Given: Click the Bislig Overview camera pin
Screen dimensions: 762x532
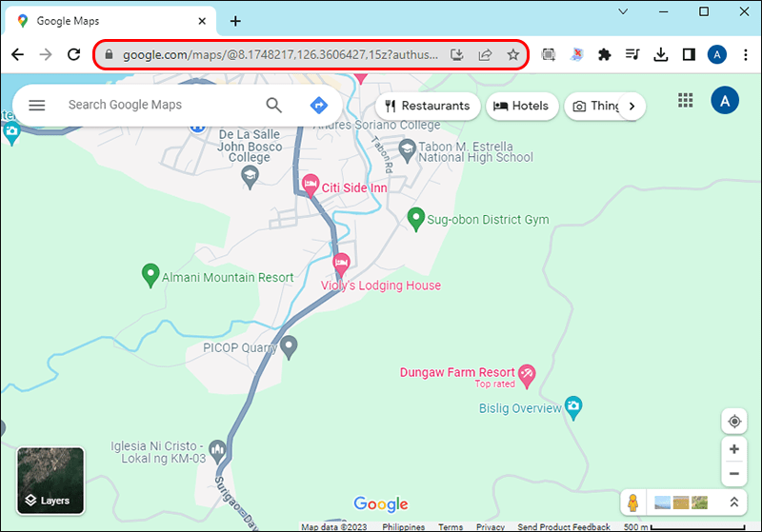Looking at the screenshot, I should [x=573, y=406].
